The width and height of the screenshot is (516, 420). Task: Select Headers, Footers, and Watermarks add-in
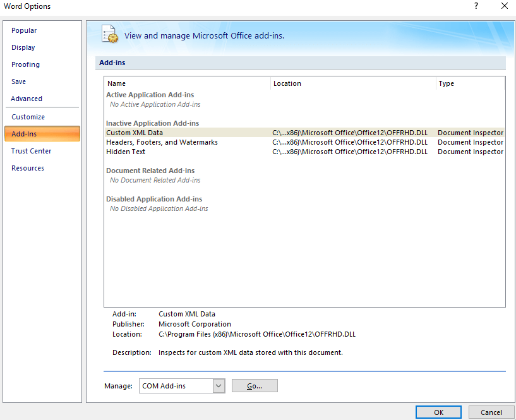[x=162, y=142]
